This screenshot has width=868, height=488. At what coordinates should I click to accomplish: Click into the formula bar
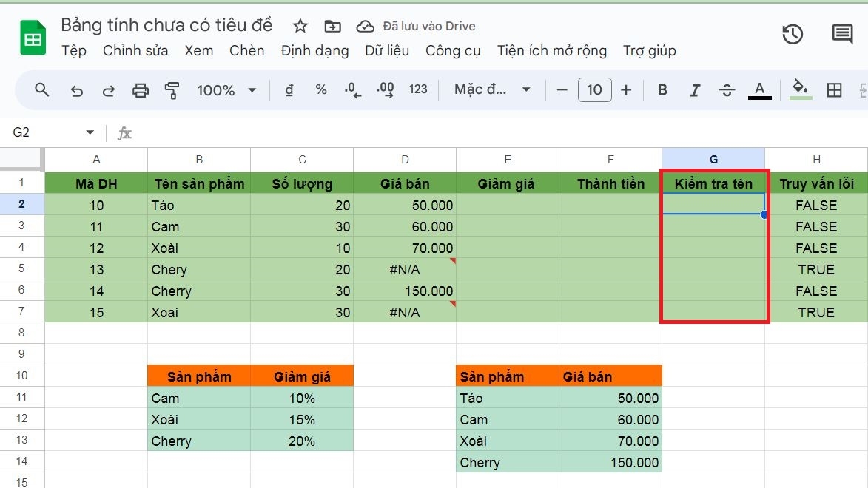(x=498, y=133)
